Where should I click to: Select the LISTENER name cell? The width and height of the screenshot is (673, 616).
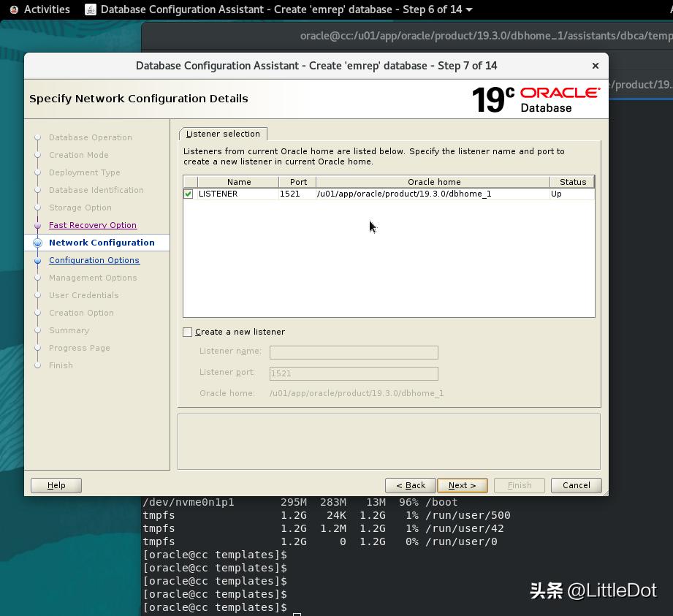tap(238, 194)
